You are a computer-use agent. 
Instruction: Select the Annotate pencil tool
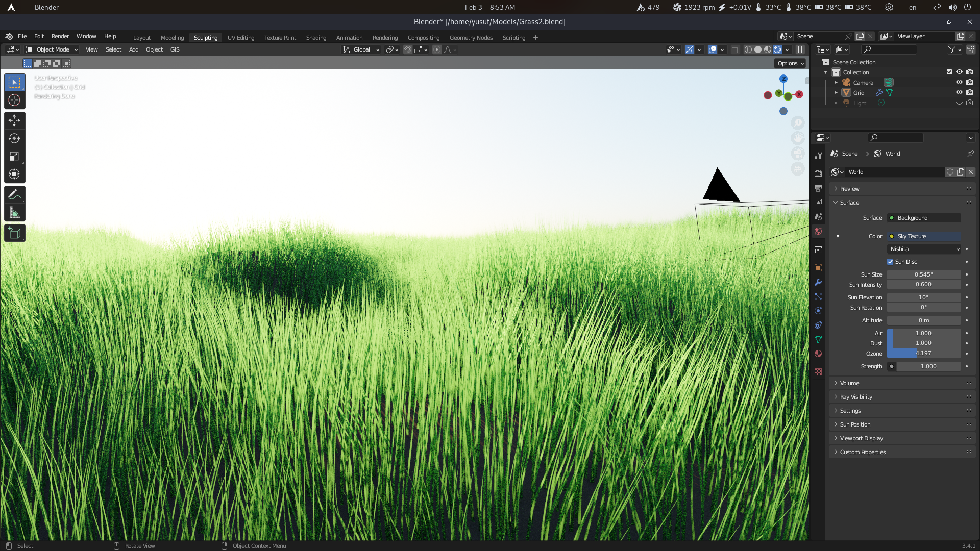click(14, 194)
